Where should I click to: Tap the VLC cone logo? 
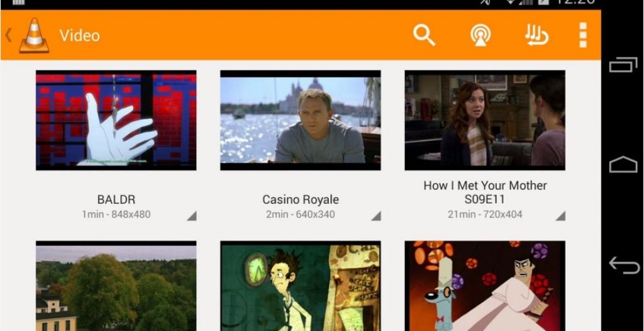point(34,35)
